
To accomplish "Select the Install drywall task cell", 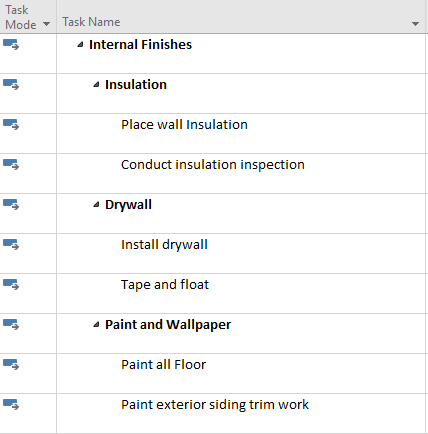I will click(241, 253).
